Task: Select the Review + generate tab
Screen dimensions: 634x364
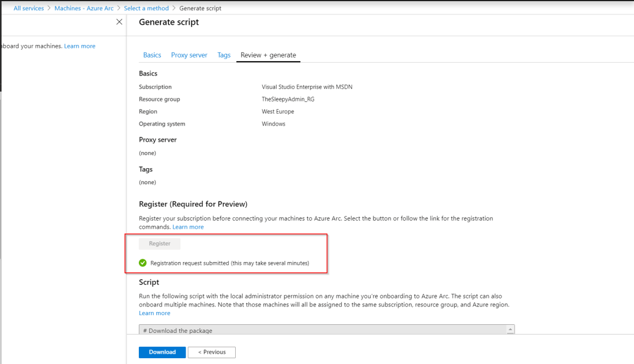Action: pos(268,55)
